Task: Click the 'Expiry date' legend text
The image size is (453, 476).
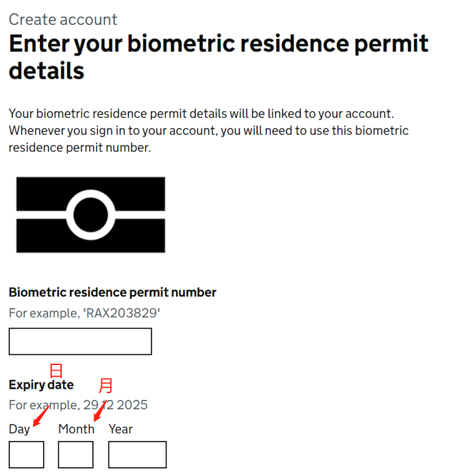Action: [x=41, y=385]
